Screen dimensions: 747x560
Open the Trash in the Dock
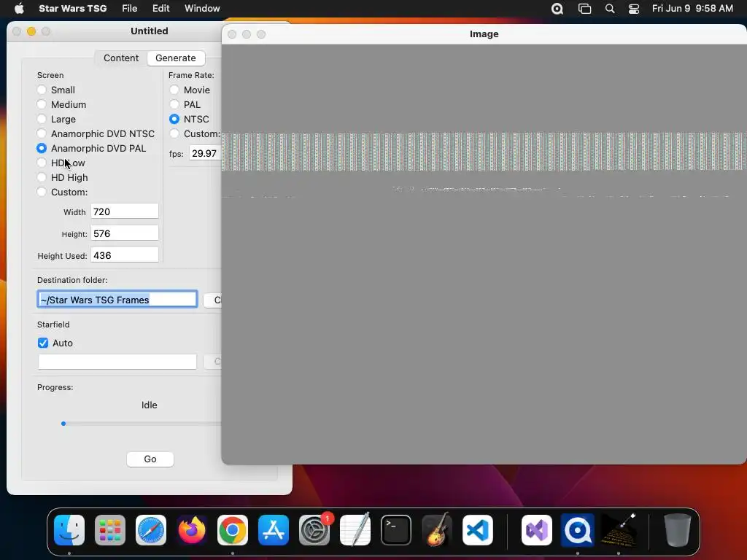pyautogui.click(x=678, y=530)
